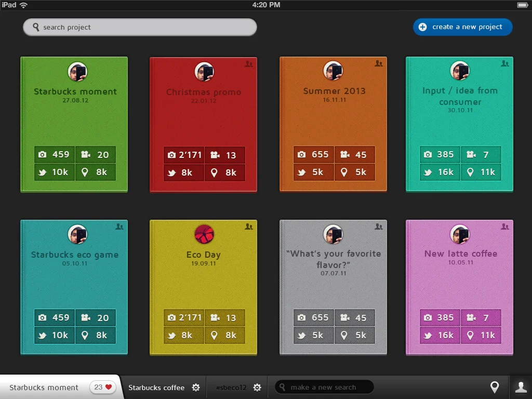Open the Input / idea from consumer title

460,96
